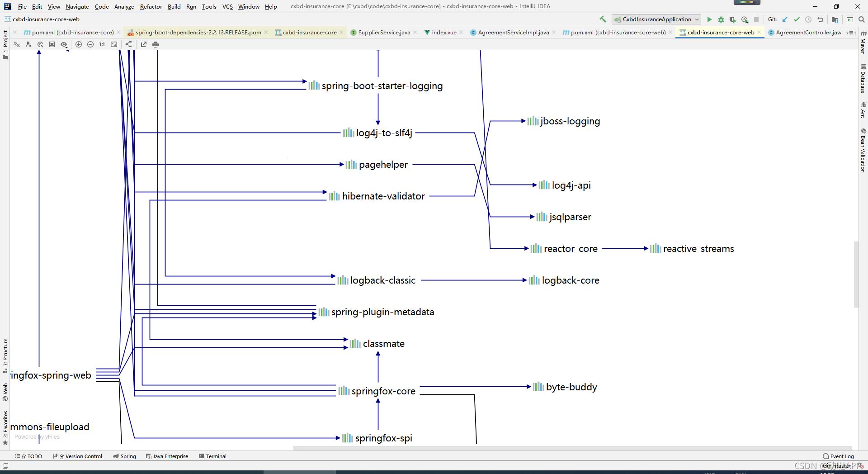Switch to SupplierService.java tab

point(384,33)
